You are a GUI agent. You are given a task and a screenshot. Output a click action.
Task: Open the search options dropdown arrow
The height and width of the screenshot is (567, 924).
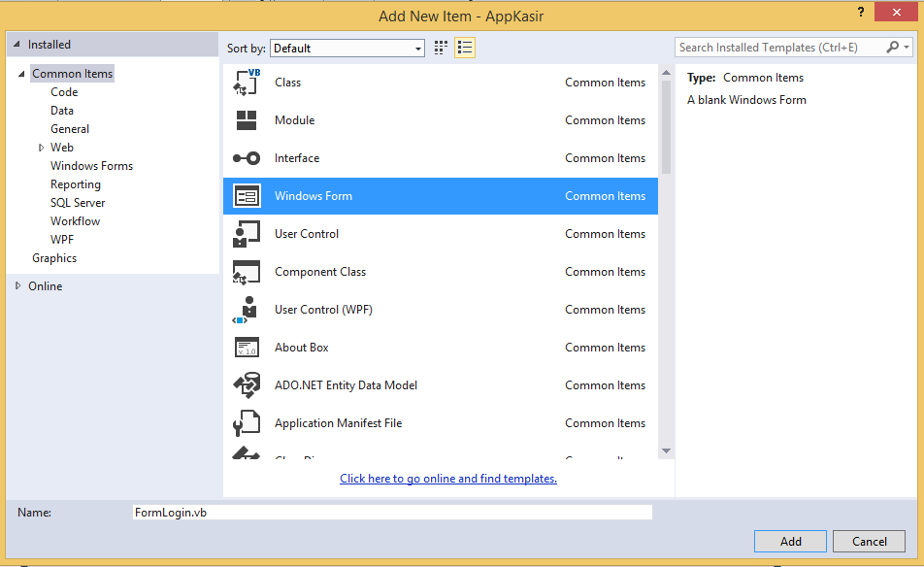click(907, 48)
